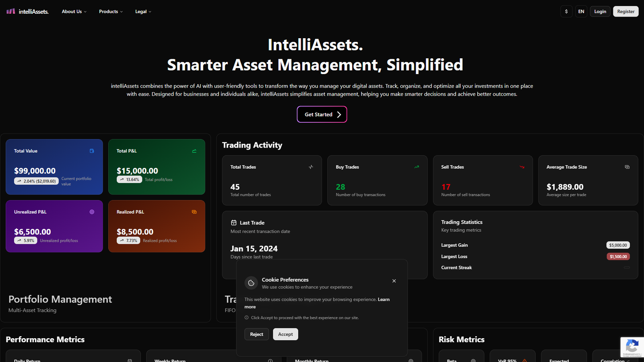The image size is (644, 362).
Task: Click the coins icon on Realized P&L card
Action: click(x=194, y=212)
